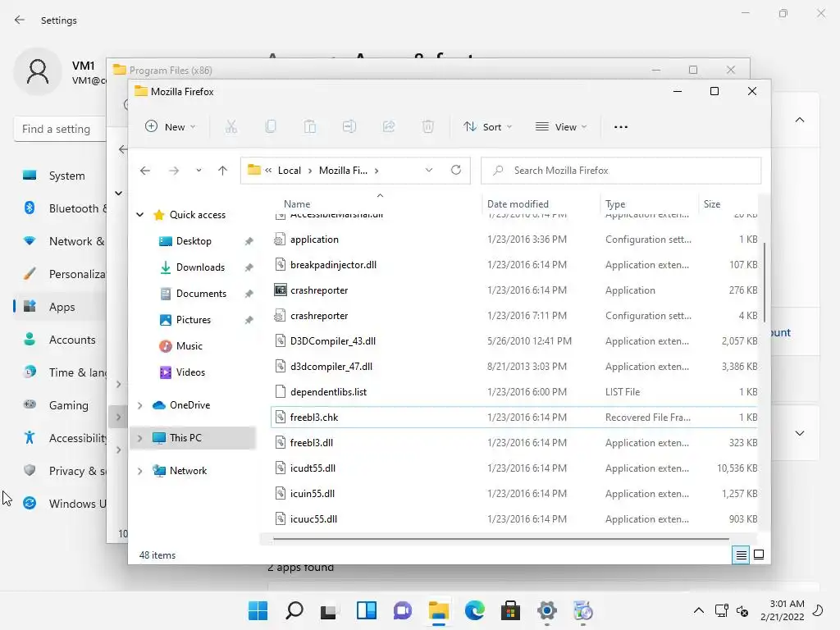Image resolution: width=840 pixels, height=630 pixels.
Task: Select the breakpadinjector.dll file
Action: coord(514,265)
